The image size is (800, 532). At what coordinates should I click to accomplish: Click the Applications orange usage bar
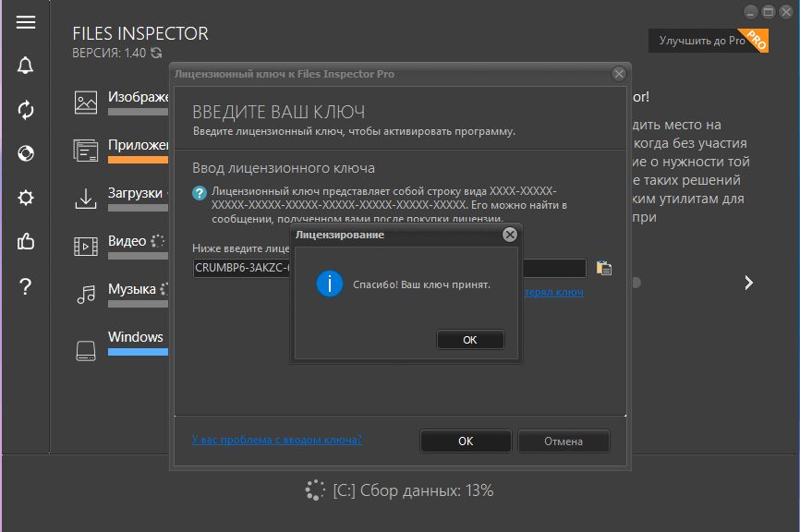(138, 160)
